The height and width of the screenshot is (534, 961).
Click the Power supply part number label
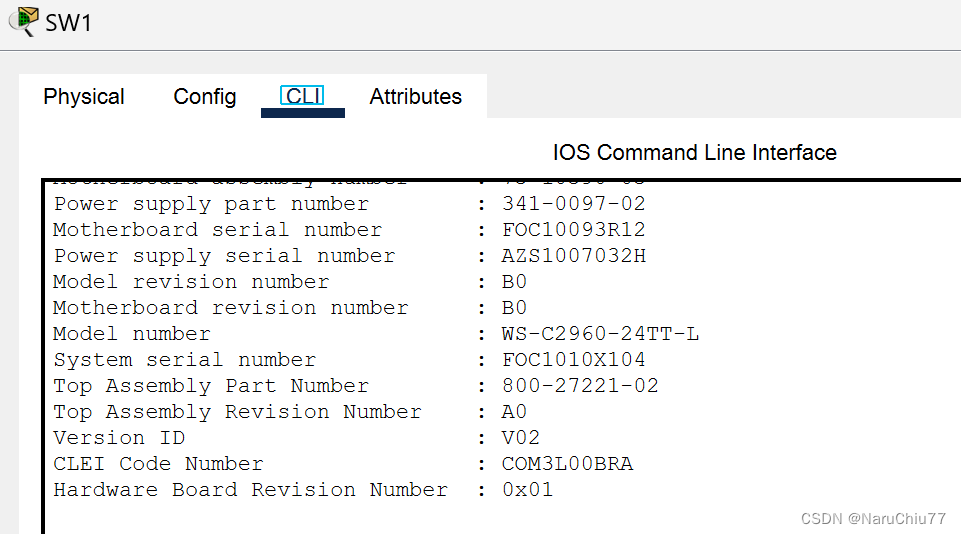pos(211,204)
